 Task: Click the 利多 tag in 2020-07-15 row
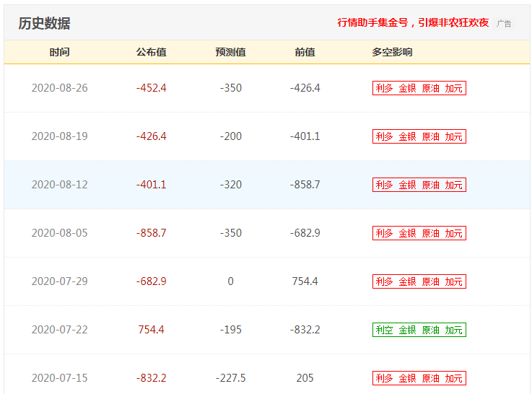pyautogui.click(x=419, y=378)
